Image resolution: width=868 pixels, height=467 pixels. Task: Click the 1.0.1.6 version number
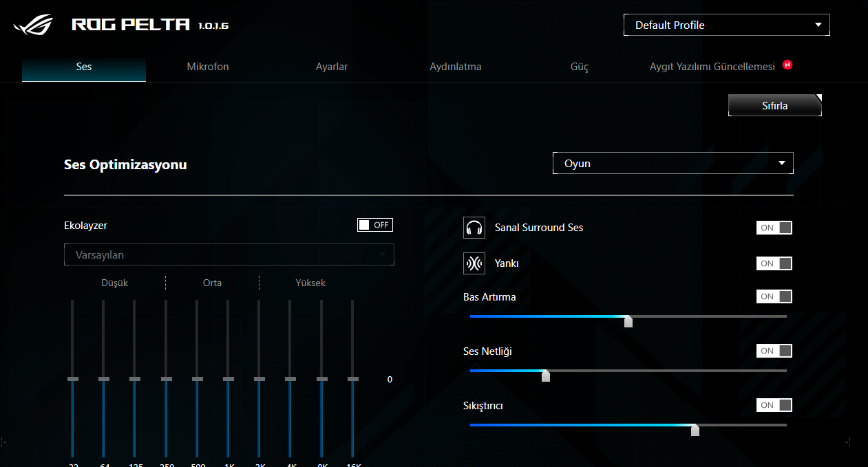pyautogui.click(x=213, y=26)
